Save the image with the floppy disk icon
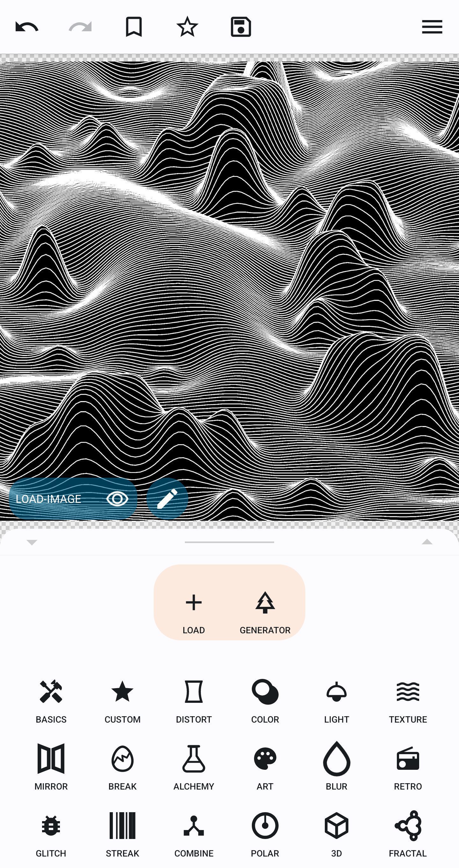The height and width of the screenshot is (868, 459). coord(241,26)
